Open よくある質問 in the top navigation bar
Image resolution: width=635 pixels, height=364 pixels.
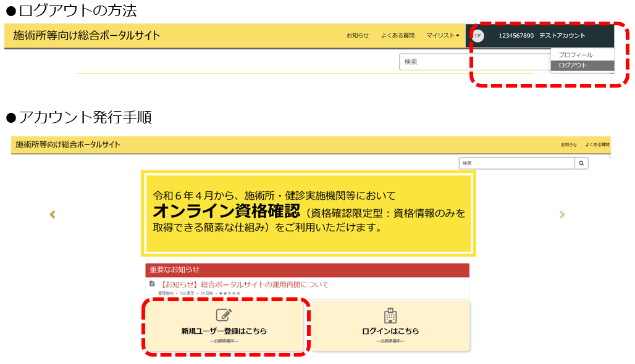point(397,36)
